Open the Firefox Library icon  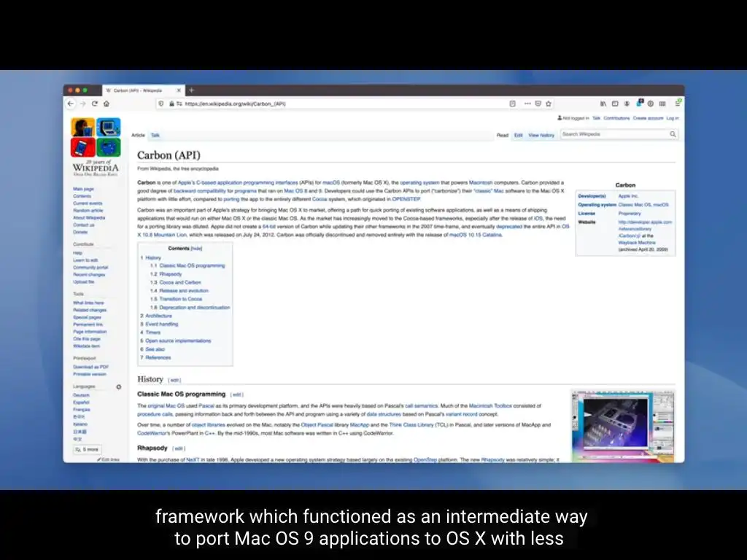coord(603,104)
